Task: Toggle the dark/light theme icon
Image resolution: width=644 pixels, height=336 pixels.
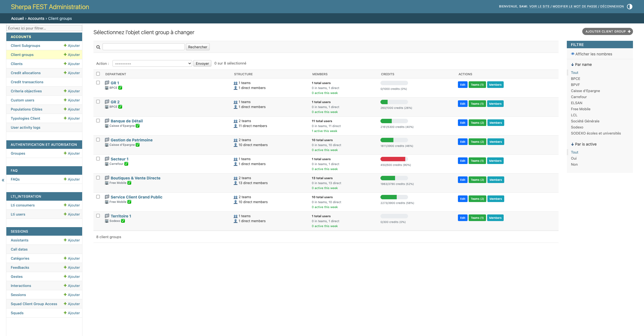Action: pos(630,7)
